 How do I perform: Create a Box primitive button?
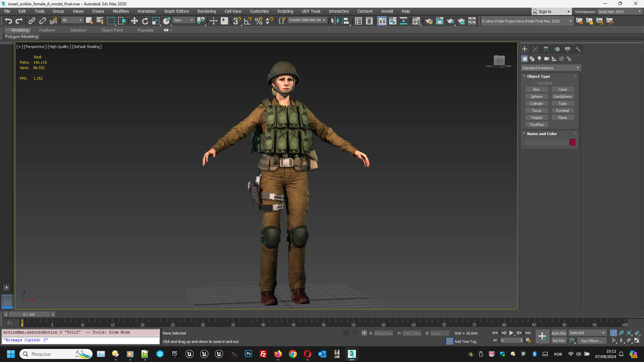[x=536, y=89]
